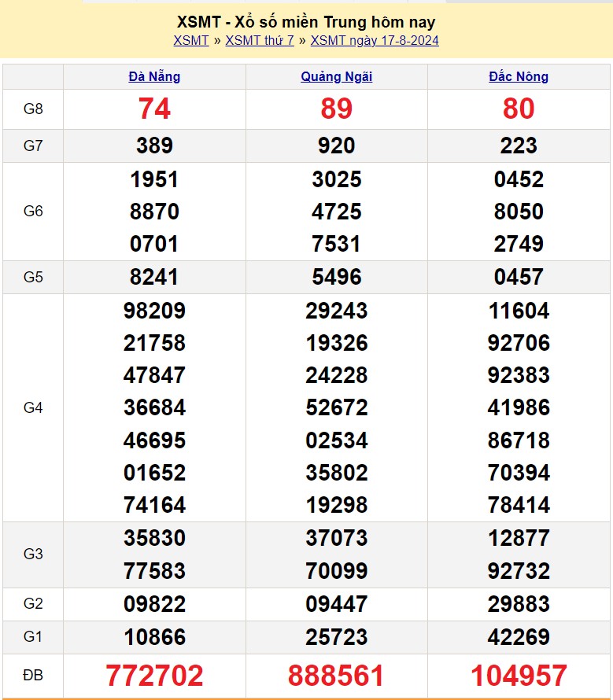The height and width of the screenshot is (700, 613).
Task: Select the red G8 number 74
Action: [x=154, y=109]
